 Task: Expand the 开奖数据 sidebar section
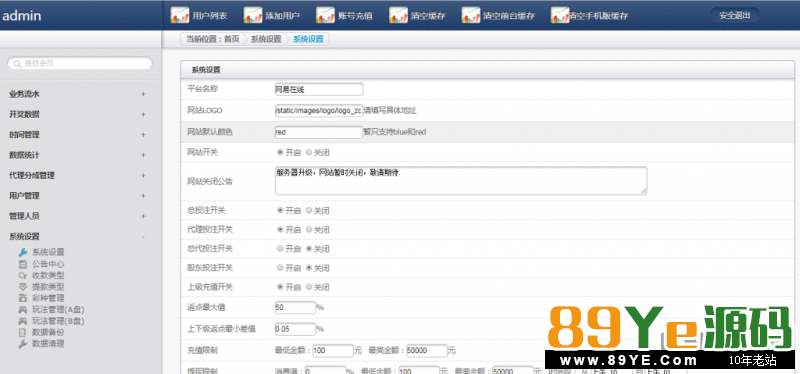(x=143, y=114)
